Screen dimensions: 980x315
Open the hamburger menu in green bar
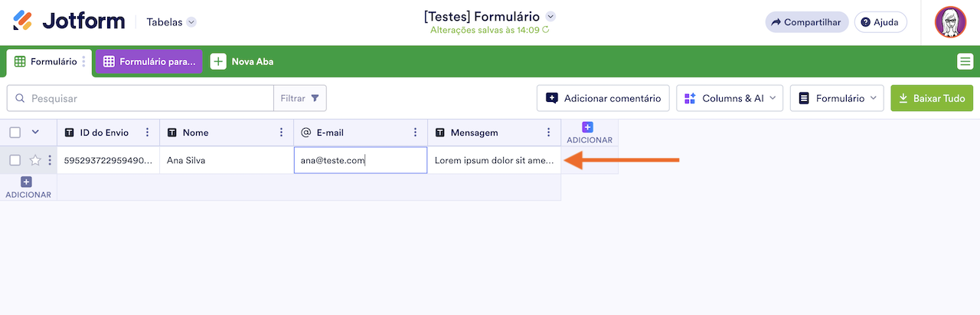(x=965, y=61)
